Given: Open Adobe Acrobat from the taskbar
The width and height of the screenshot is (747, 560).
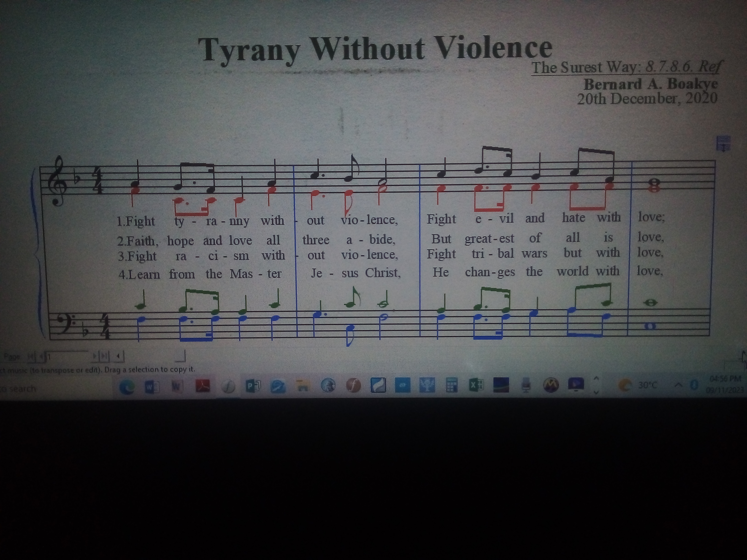Looking at the screenshot, I should pyautogui.click(x=203, y=386).
